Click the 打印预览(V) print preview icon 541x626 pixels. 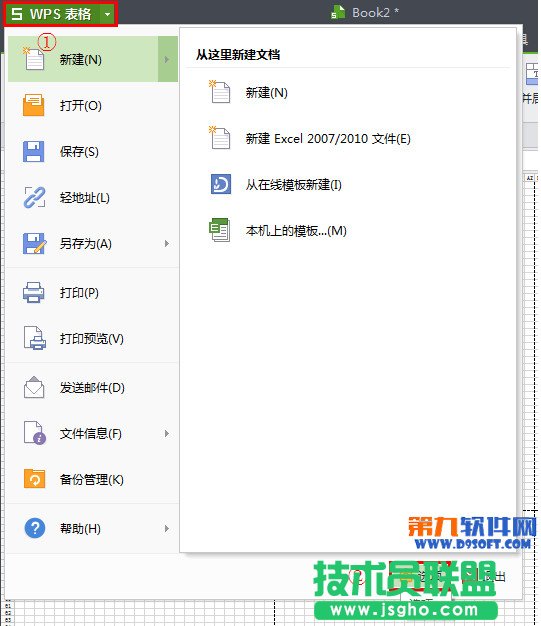(34, 338)
